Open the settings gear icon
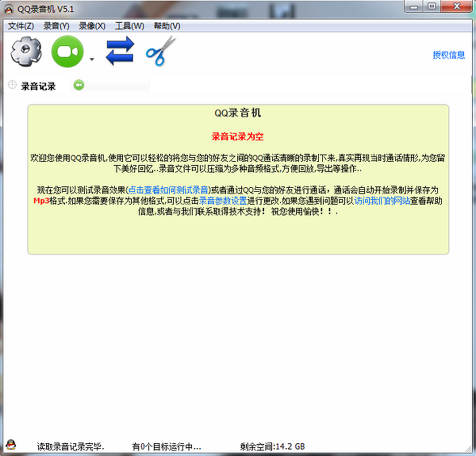 click(x=25, y=52)
